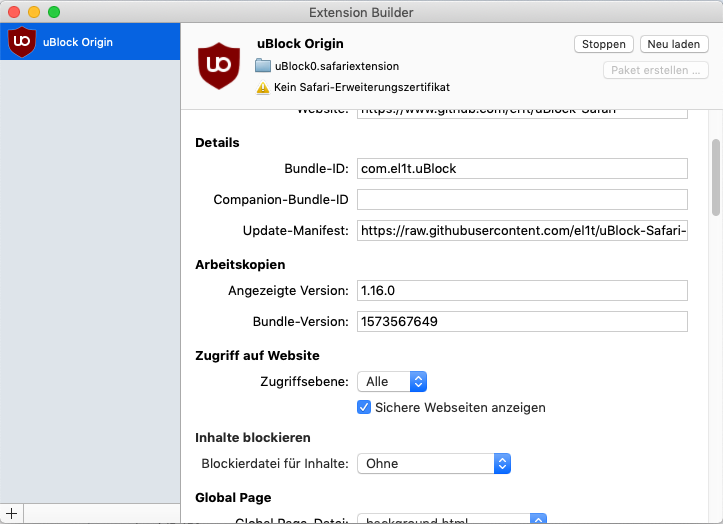Click the large uBlock Origin shield logo
723x524 pixels.
(219, 66)
